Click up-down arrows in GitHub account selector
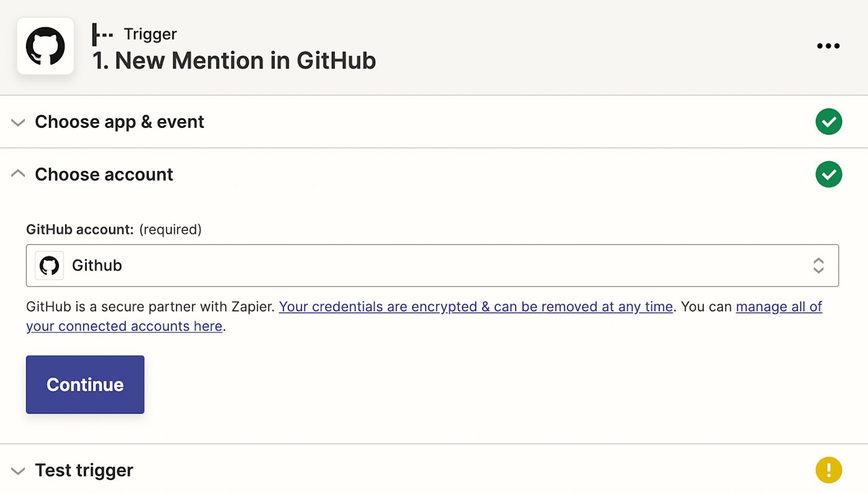868x493 pixels. coord(818,265)
